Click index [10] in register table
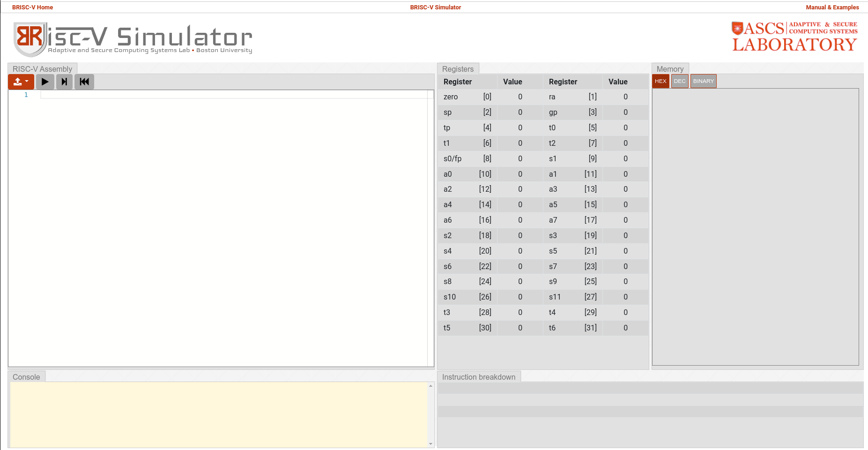The height and width of the screenshot is (450, 868). point(485,174)
